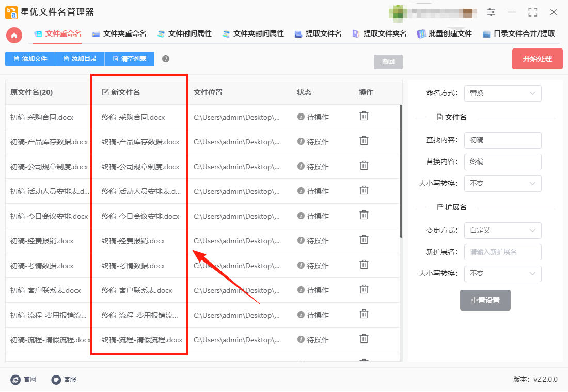Screen dimensions: 568x392
Task: Clear the list with 清空列表
Action: click(x=129, y=59)
